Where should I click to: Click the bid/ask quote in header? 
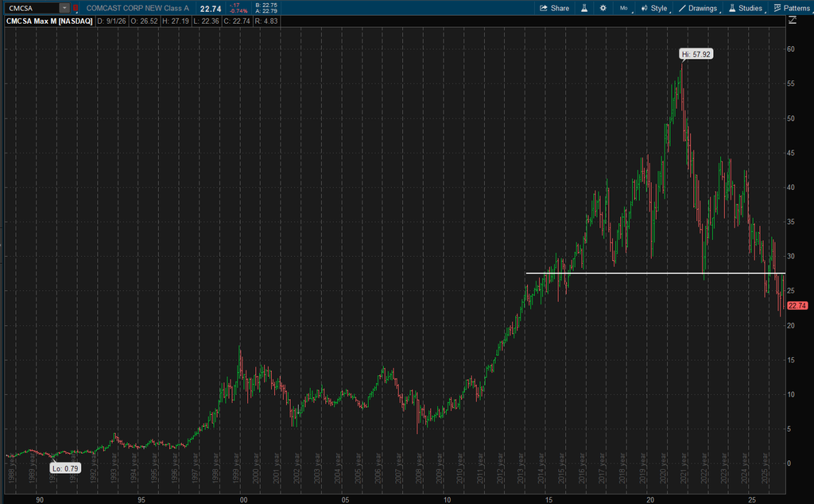click(x=266, y=8)
